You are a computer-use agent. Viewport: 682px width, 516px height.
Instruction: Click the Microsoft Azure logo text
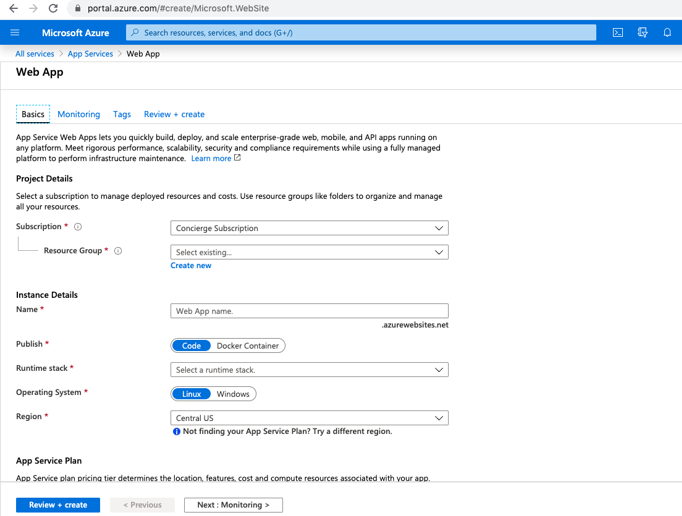tap(76, 33)
